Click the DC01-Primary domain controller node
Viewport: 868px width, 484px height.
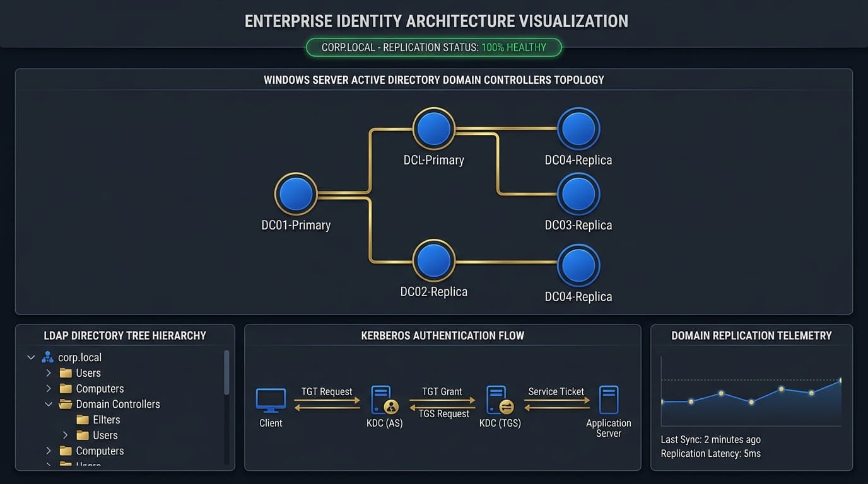pyautogui.click(x=296, y=194)
